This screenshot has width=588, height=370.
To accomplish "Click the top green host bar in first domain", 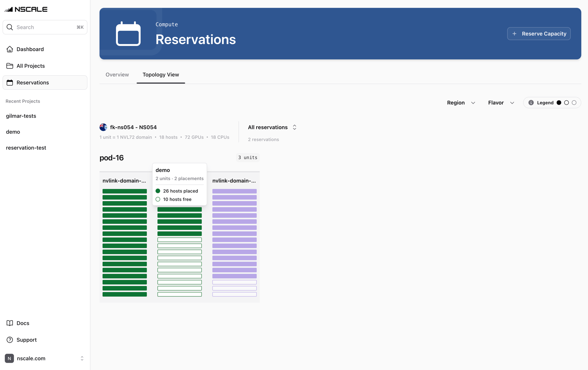I will pos(125,191).
